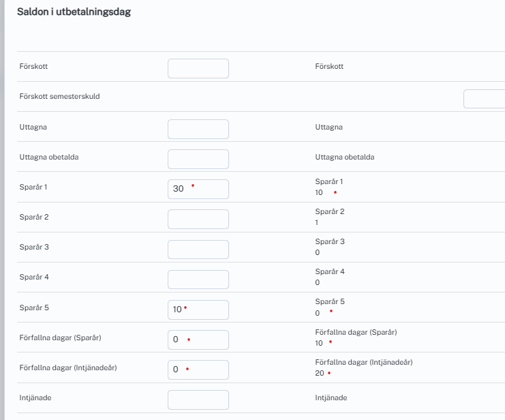Click the Uttagna obetalda label beside its input
Image resolution: width=505 pixels, height=420 pixels.
(x=47, y=157)
